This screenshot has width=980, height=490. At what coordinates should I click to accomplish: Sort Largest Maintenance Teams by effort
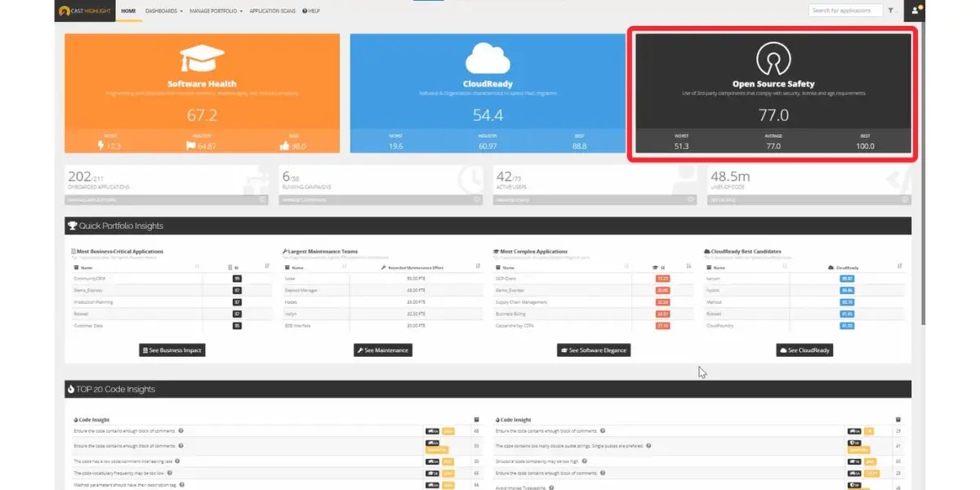[478, 266]
